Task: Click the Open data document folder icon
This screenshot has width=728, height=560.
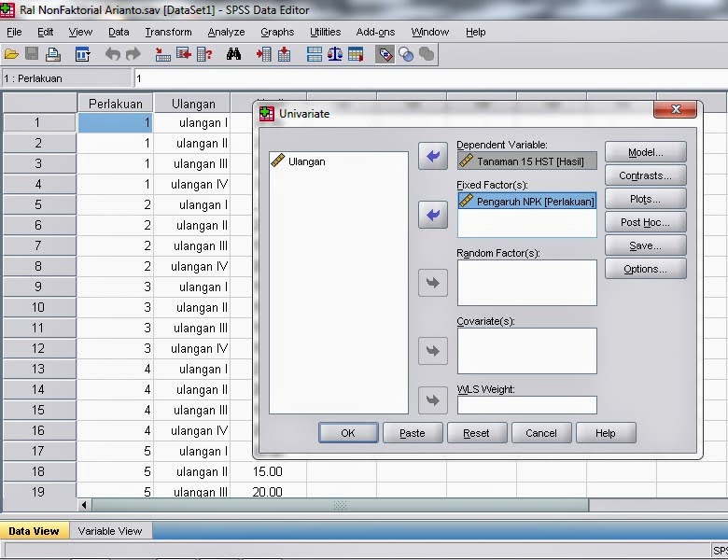Action: [x=11, y=55]
